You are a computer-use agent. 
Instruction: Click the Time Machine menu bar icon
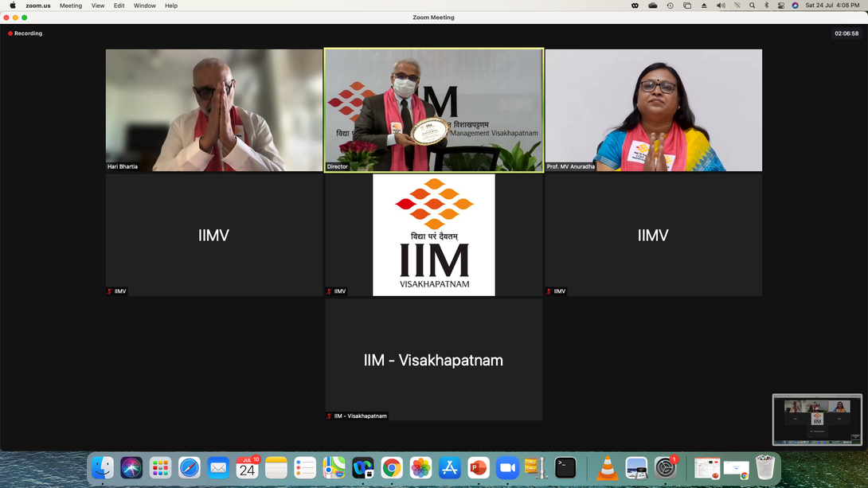670,6
